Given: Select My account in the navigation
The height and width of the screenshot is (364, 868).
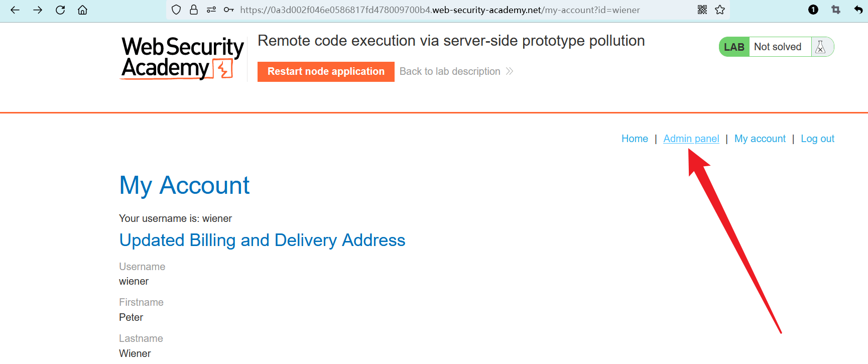Looking at the screenshot, I should click(x=760, y=139).
